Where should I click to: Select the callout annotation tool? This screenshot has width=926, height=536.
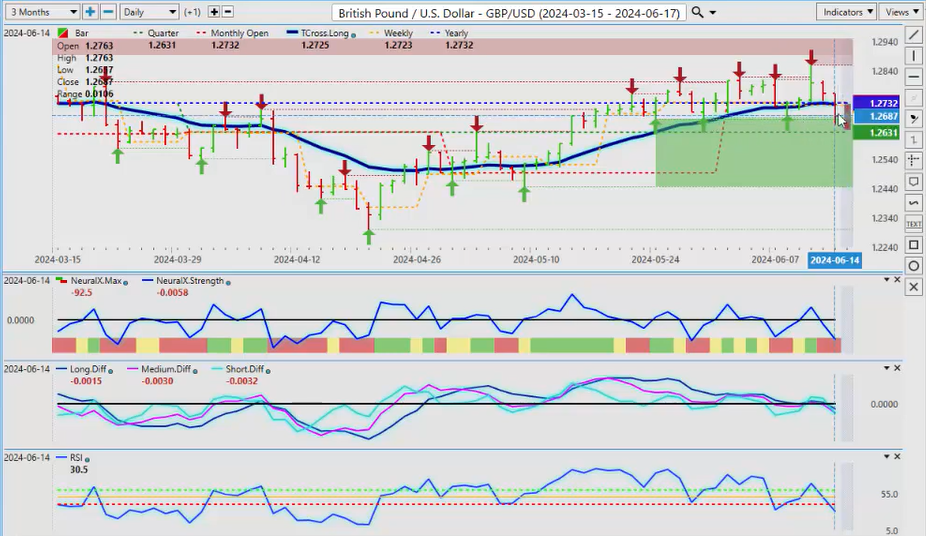tap(913, 182)
